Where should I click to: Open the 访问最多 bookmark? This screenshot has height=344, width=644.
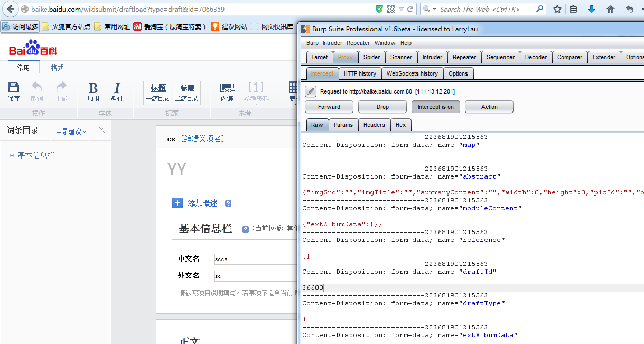(21, 26)
